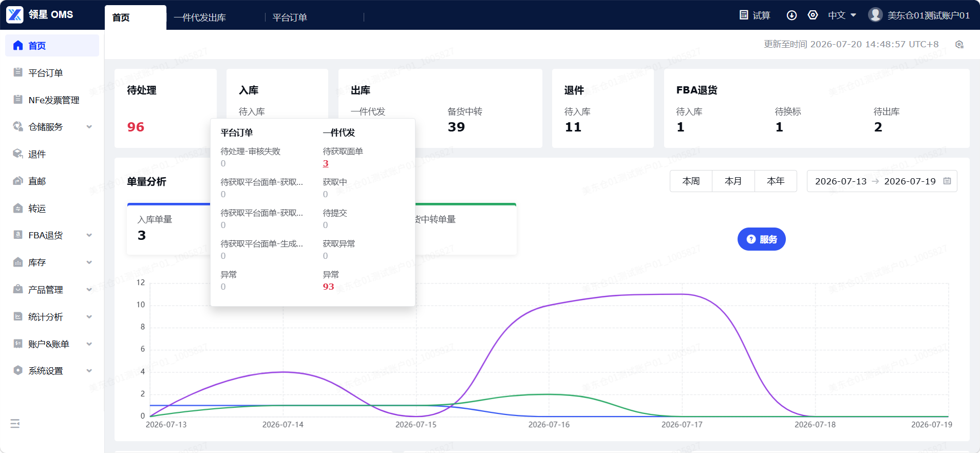Image resolution: width=980 pixels, height=453 pixels.
Task: Click the question mark 服务 button
Action: coord(762,239)
